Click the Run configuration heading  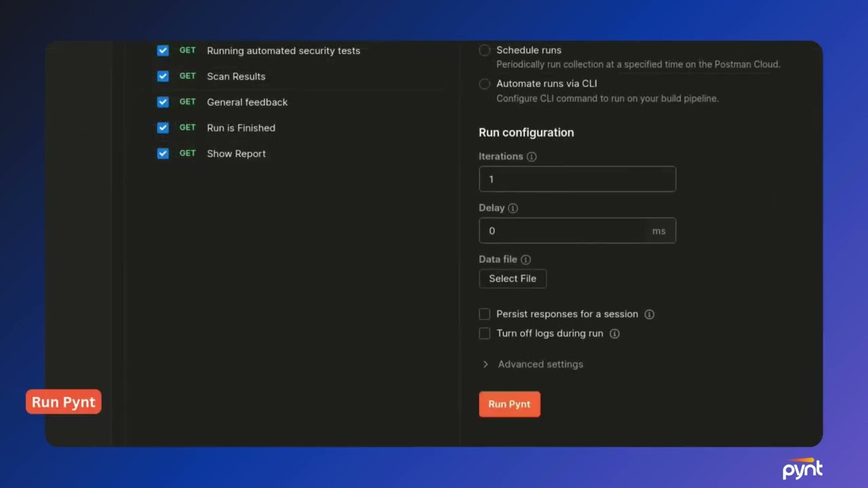(526, 133)
